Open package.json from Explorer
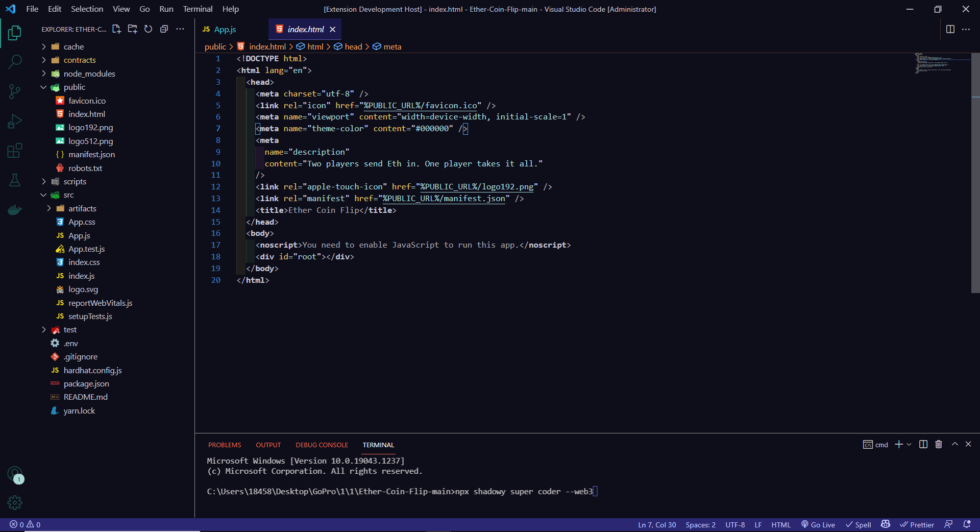The width and height of the screenshot is (980, 532). (86, 384)
